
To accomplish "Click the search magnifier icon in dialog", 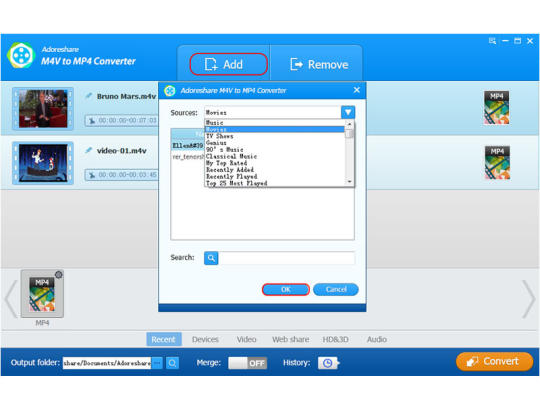I will [211, 258].
